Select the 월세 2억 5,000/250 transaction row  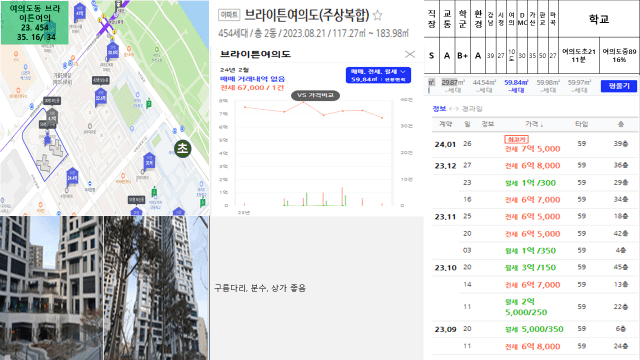click(x=535, y=307)
